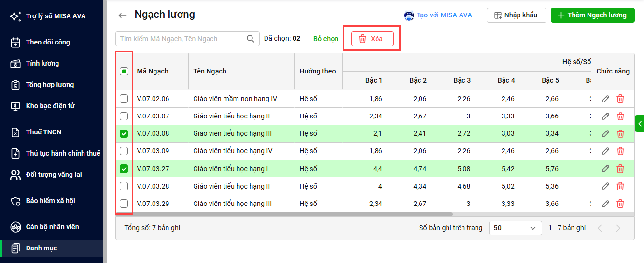Screen dimensions: 644x263
Task: Go to next page arrow
Action: (618, 228)
